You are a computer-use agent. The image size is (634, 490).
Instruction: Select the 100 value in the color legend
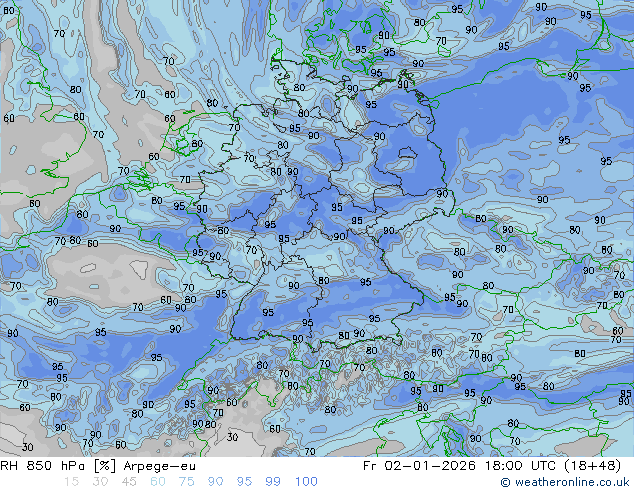(306, 482)
